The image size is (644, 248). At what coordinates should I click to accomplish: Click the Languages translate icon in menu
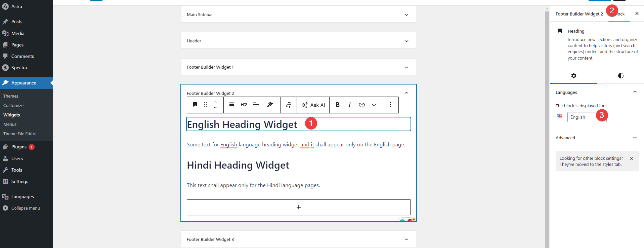(5, 197)
